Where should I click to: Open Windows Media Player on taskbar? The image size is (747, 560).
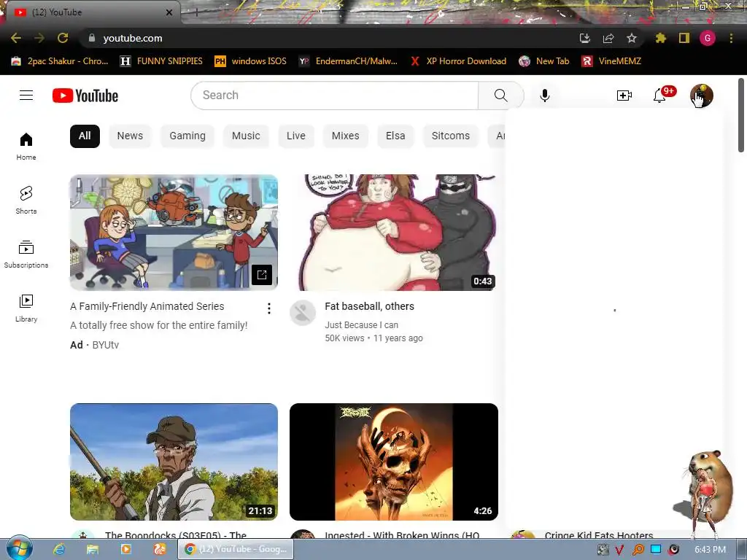tap(125, 549)
